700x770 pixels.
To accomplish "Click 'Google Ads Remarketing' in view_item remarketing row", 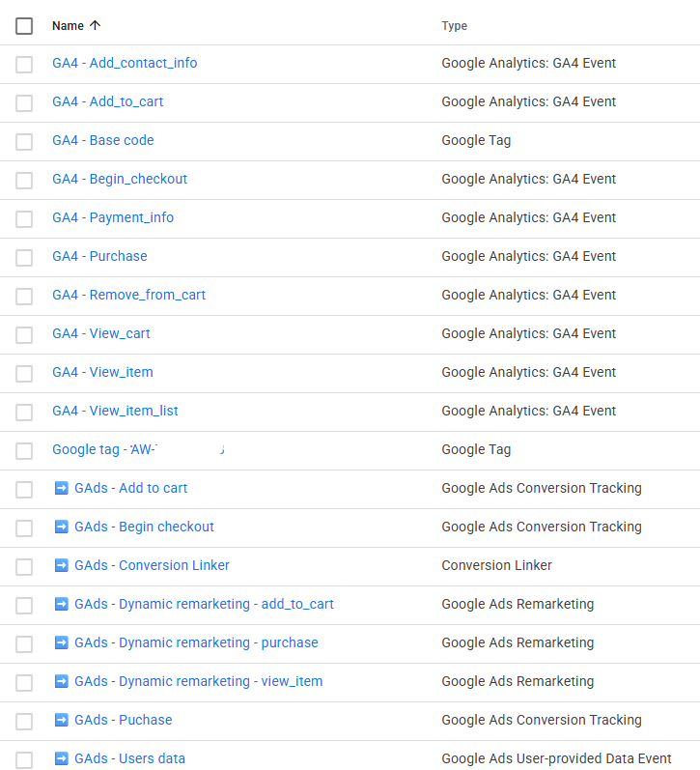I will coord(518,681).
